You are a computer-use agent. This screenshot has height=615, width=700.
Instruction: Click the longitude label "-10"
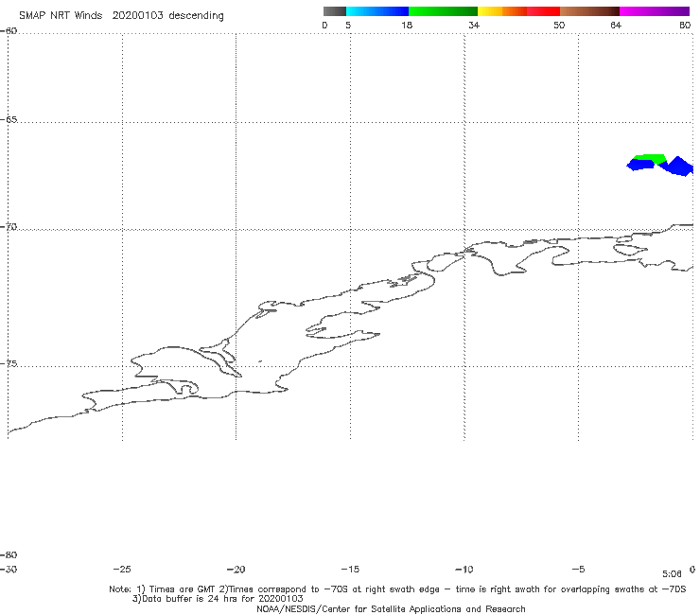click(464, 570)
